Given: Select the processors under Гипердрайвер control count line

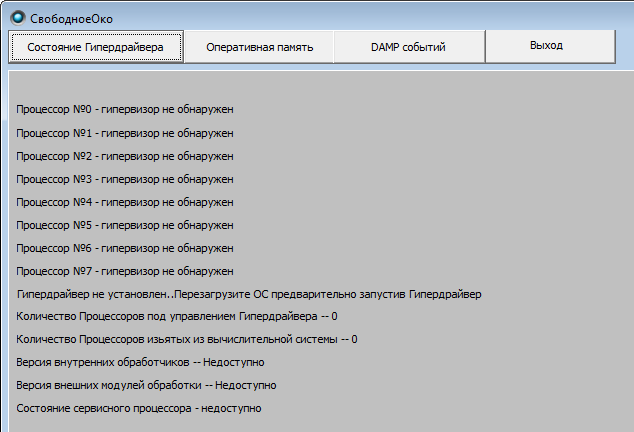Looking at the screenshot, I should [x=177, y=317].
